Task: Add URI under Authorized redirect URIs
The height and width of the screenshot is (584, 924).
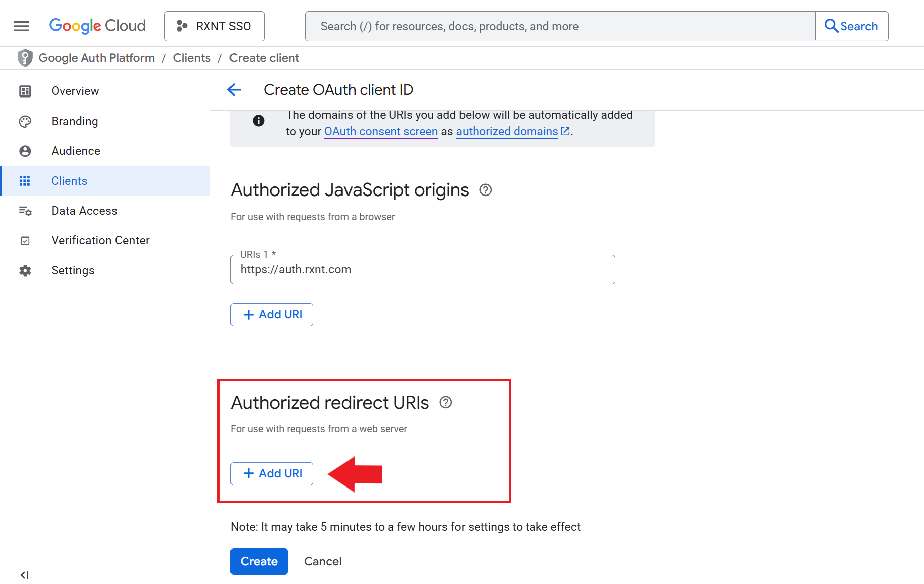Action: (272, 474)
